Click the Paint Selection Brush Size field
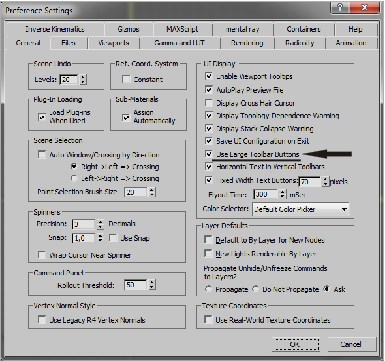Image resolution: width=385 pixels, height=361 pixels. pos(135,192)
